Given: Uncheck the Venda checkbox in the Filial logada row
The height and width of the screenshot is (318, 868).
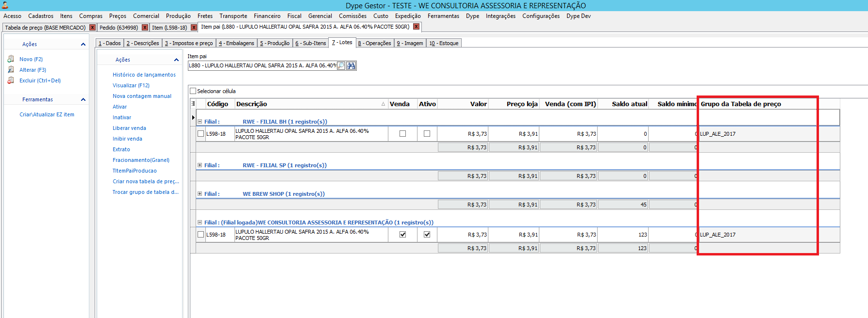Looking at the screenshot, I should [402, 235].
